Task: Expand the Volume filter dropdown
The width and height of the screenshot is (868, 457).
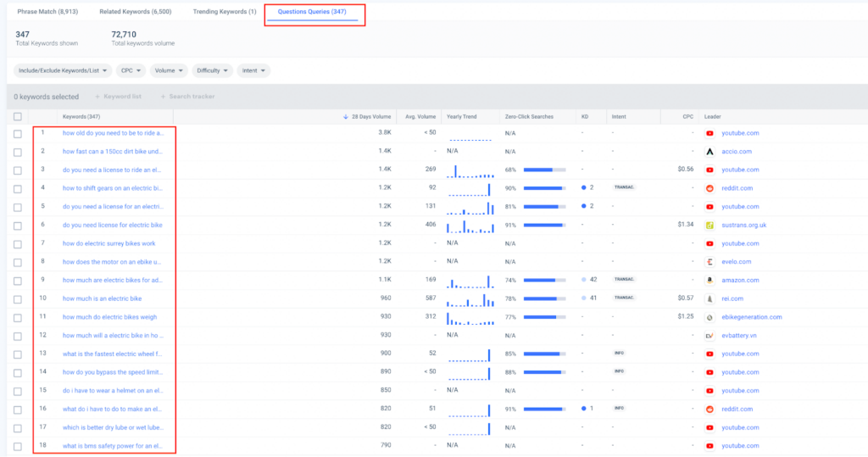Action: coord(169,71)
